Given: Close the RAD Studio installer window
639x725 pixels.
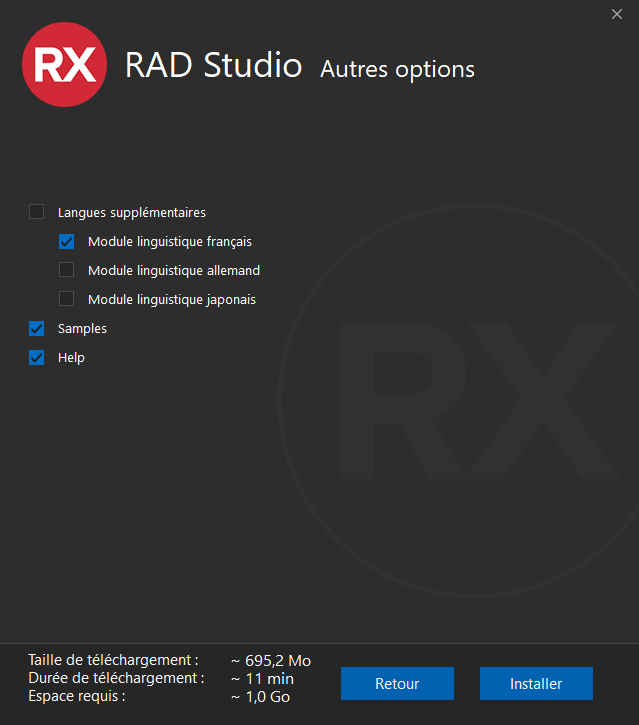Looking at the screenshot, I should point(617,14).
